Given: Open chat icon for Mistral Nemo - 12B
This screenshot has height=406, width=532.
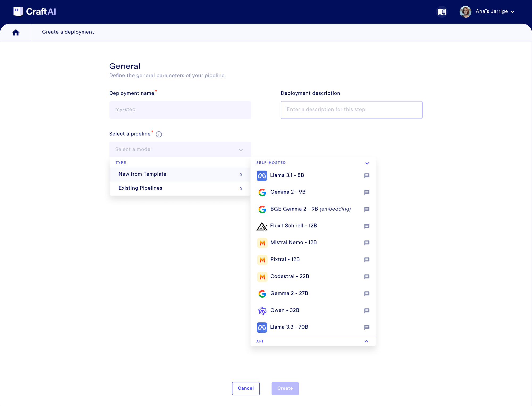Looking at the screenshot, I should click(x=367, y=243).
